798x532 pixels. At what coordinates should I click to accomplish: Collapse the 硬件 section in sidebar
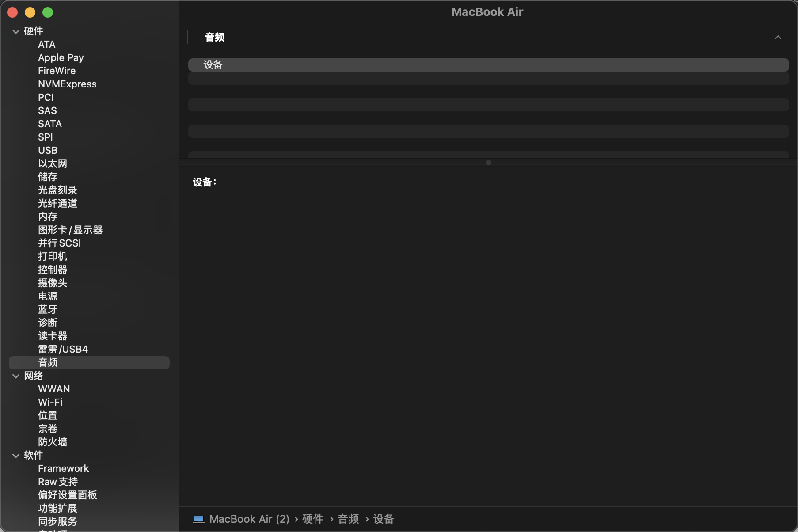click(x=16, y=31)
